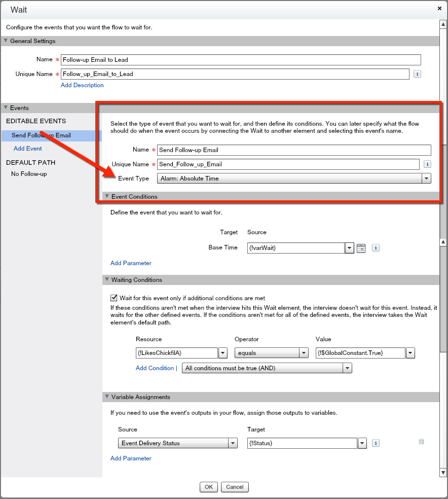This screenshot has height=499, width=448.
Task: Click the OK button
Action: (x=208, y=487)
